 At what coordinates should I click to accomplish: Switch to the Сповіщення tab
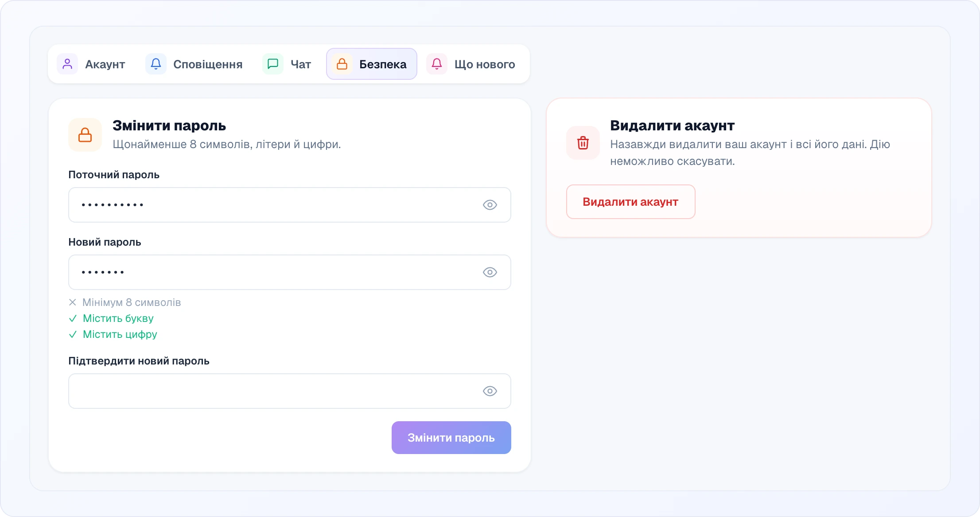(194, 64)
